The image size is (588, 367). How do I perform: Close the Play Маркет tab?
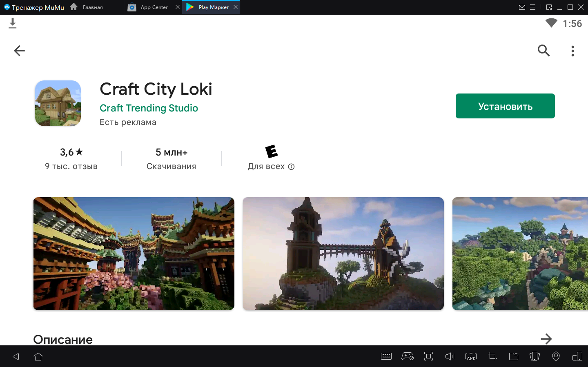236,7
